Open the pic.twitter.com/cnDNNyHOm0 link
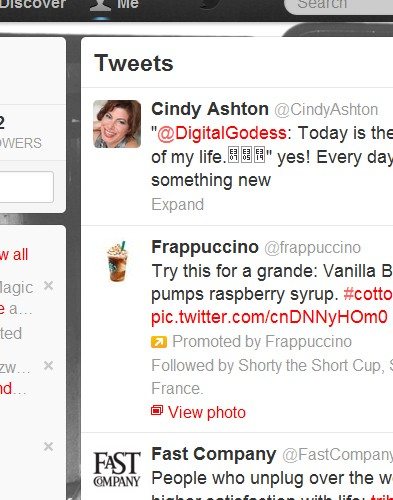The width and height of the screenshot is (393, 500). 269,317
